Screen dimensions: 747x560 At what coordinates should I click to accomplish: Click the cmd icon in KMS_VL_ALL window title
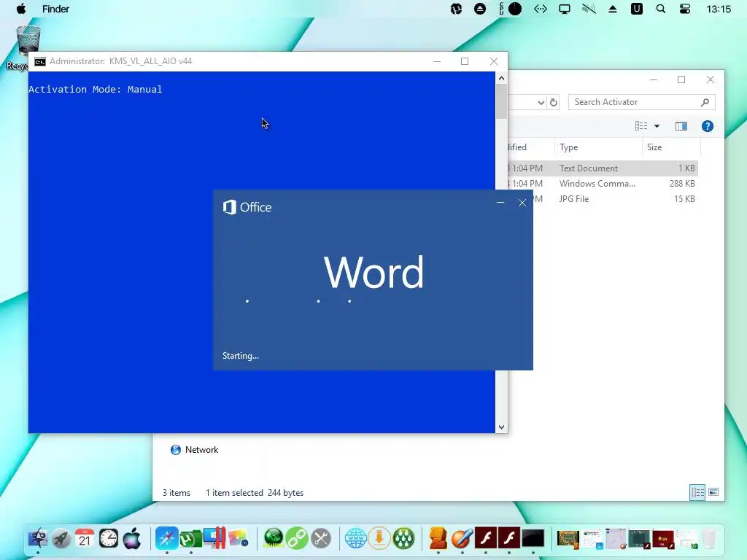[40, 61]
